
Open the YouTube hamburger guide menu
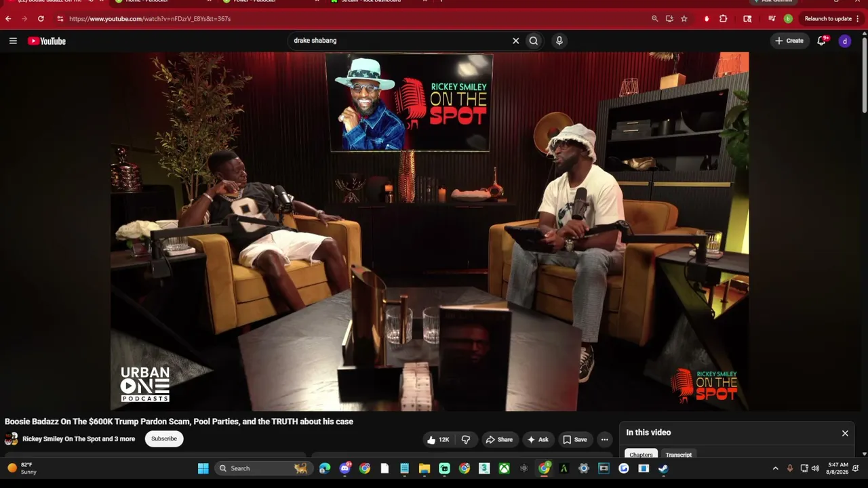[x=13, y=41]
